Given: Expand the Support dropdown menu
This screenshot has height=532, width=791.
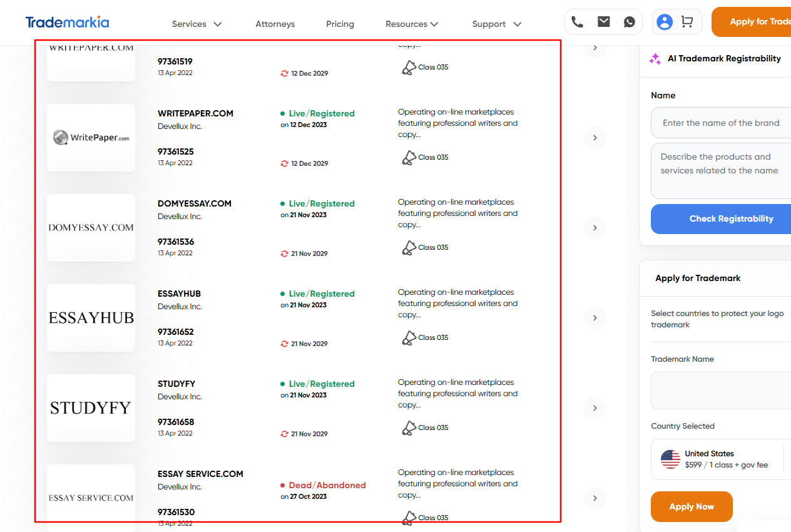Looking at the screenshot, I should 496,24.
